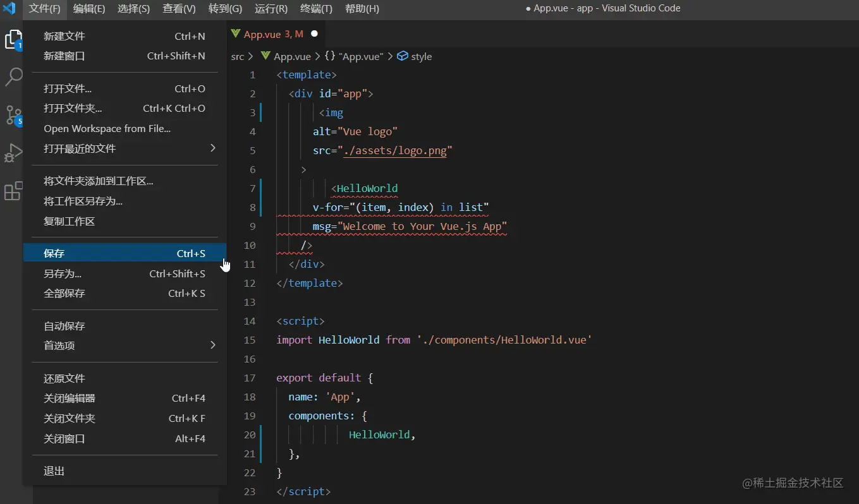Click the Vue icon on App.vue tab

(236, 33)
